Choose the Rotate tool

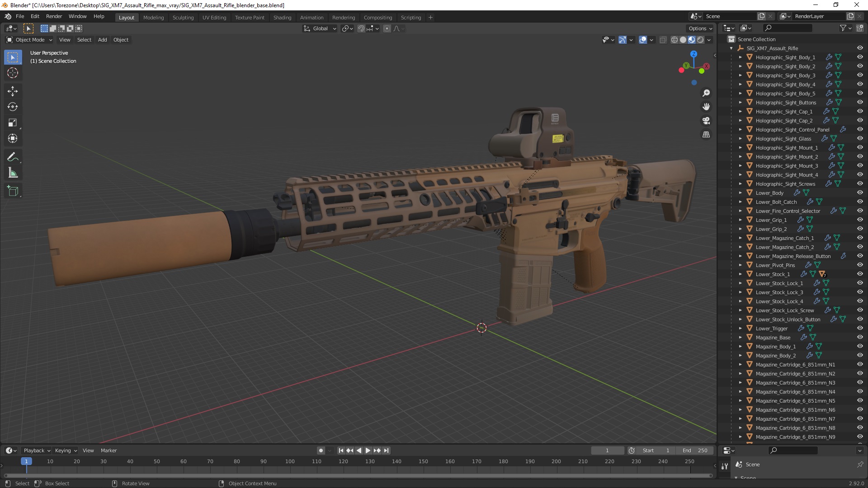coord(13,107)
